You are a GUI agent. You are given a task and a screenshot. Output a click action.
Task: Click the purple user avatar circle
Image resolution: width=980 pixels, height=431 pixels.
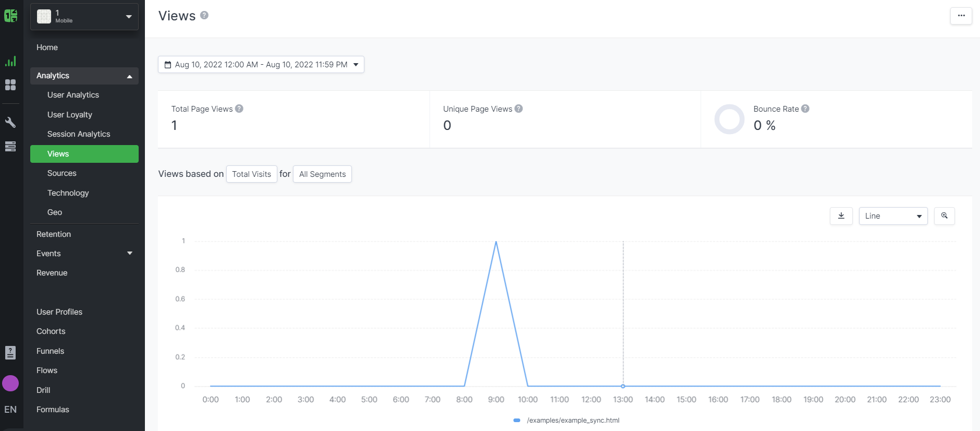[x=10, y=384]
